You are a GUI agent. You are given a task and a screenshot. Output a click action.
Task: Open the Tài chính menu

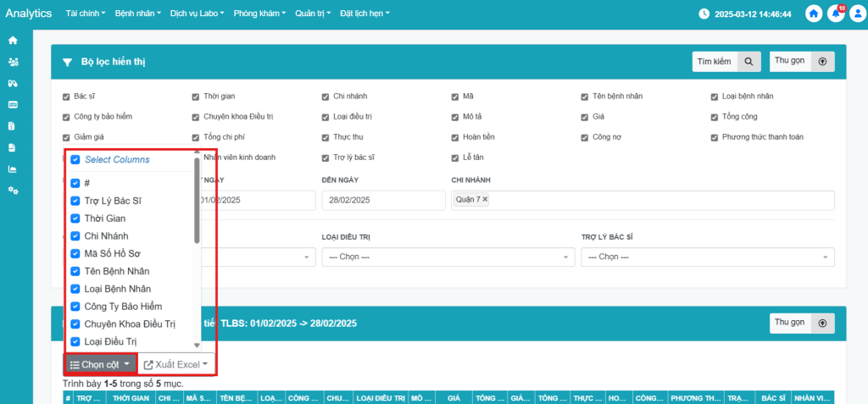pyautogui.click(x=86, y=14)
